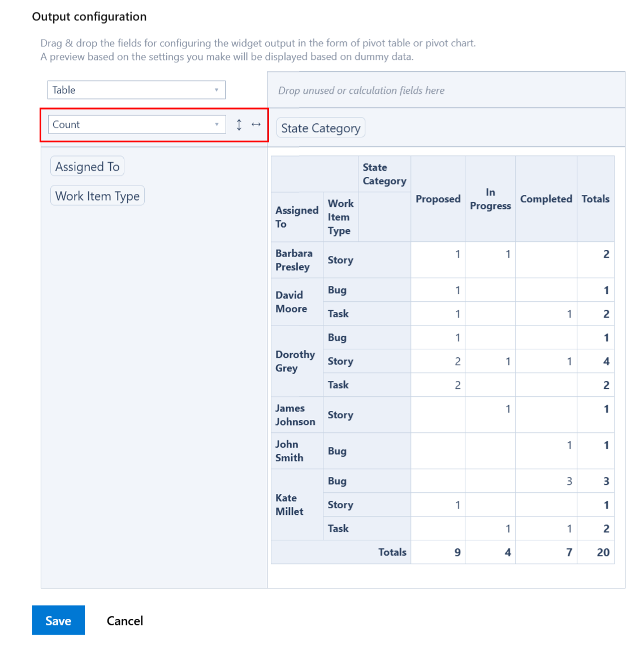The height and width of the screenshot is (646, 644).
Task: Click the State Category table header cell
Action: 384,174
